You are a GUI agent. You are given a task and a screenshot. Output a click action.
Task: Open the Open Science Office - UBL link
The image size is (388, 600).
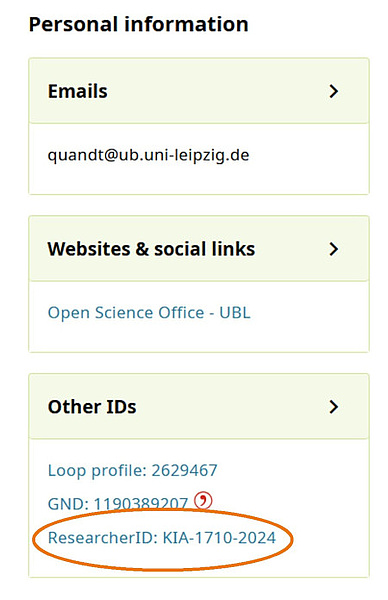pos(149,313)
